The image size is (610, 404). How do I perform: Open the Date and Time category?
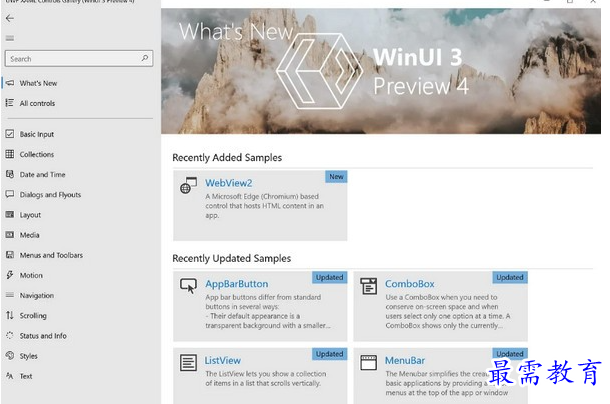(42, 175)
